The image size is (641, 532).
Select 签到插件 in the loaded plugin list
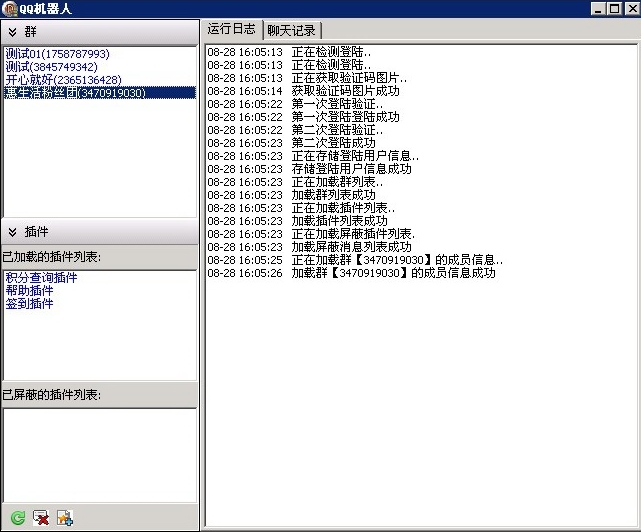[29, 304]
